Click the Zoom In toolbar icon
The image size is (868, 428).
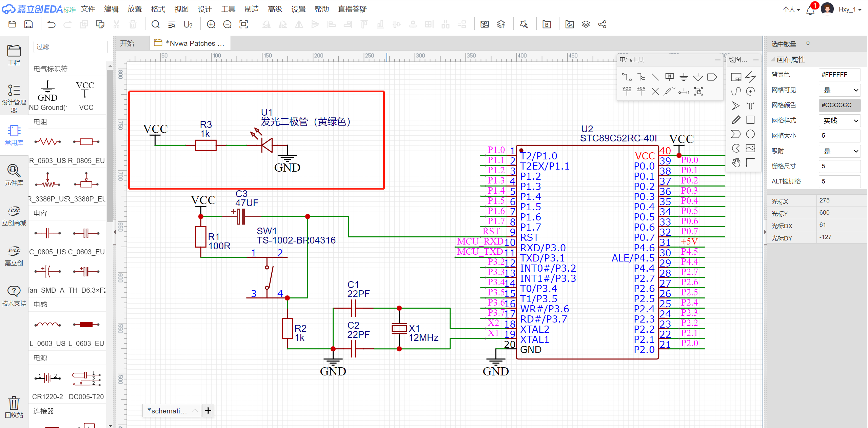(211, 24)
